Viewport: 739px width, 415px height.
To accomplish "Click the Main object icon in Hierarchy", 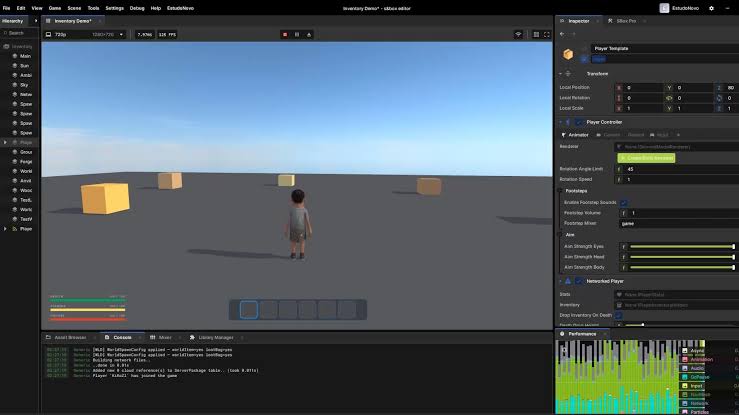I will [15, 56].
